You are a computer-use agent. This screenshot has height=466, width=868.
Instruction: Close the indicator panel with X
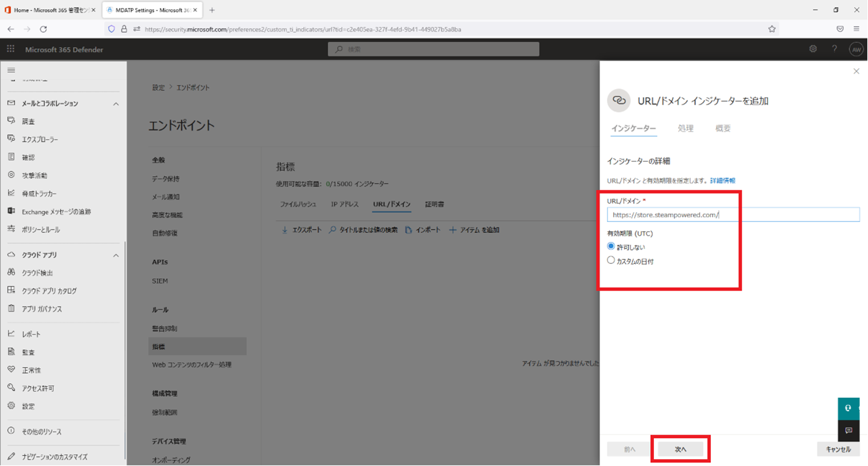856,72
